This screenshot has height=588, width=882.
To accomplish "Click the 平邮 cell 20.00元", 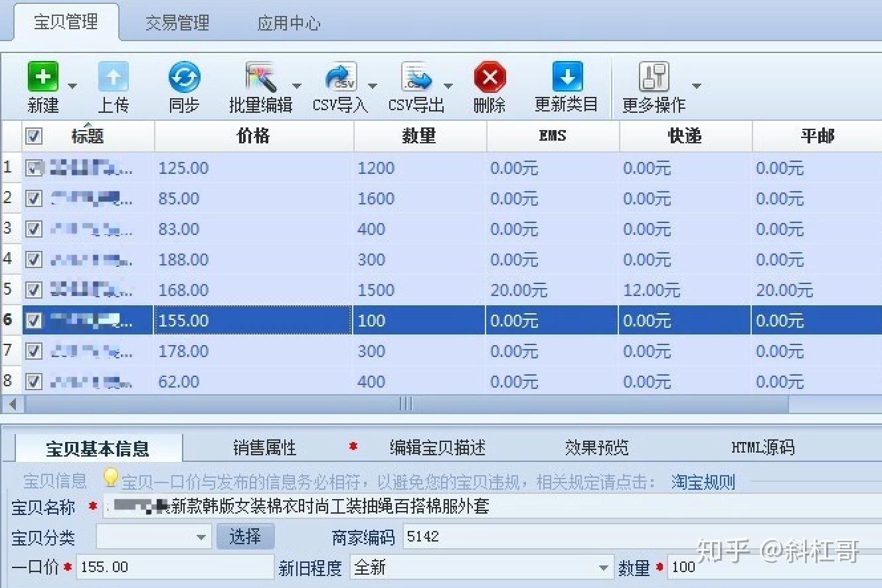I will click(x=817, y=290).
